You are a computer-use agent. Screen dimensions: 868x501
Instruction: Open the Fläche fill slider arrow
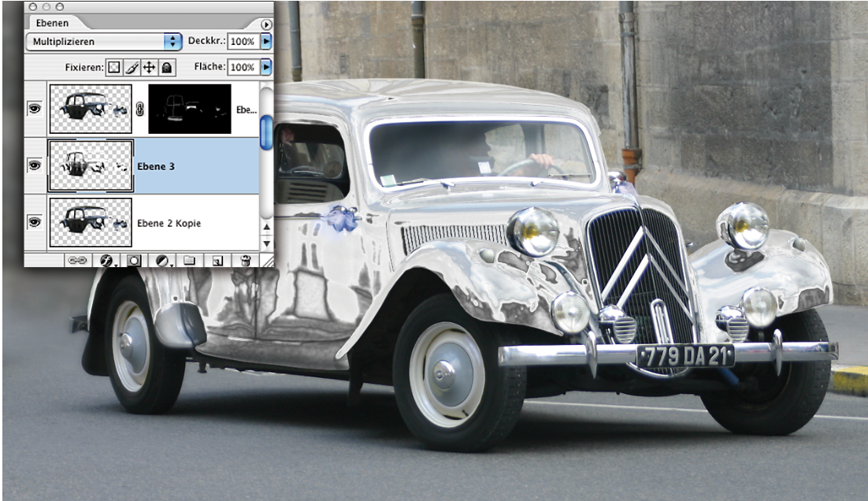[266, 68]
